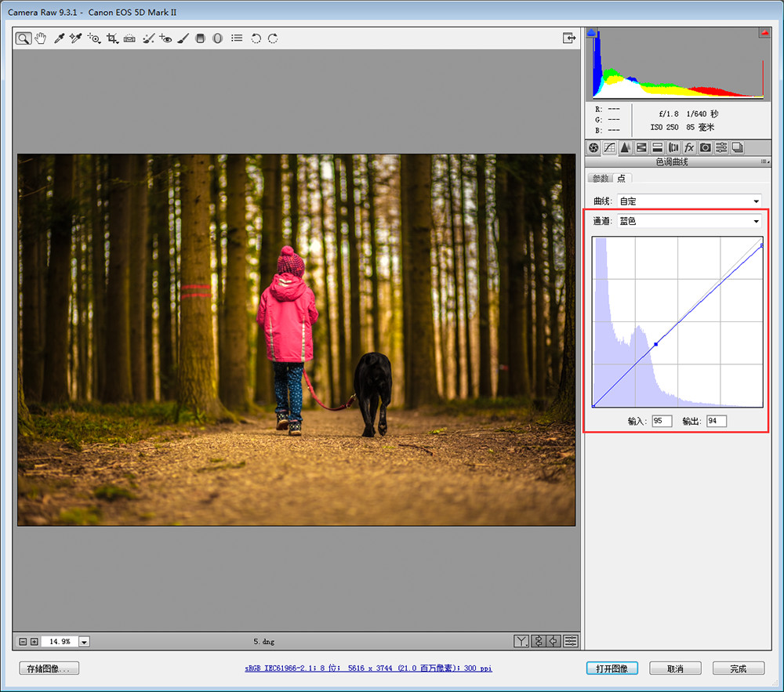This screenshot has width=784, height=692.
Task: Open the 通道 channel dropdown
Action: click(689, 222)
